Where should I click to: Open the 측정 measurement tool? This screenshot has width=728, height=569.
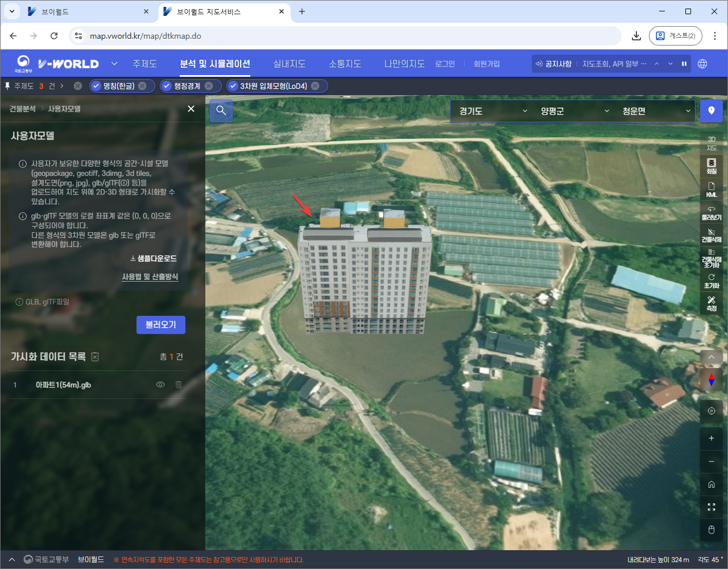click(711, 303)
